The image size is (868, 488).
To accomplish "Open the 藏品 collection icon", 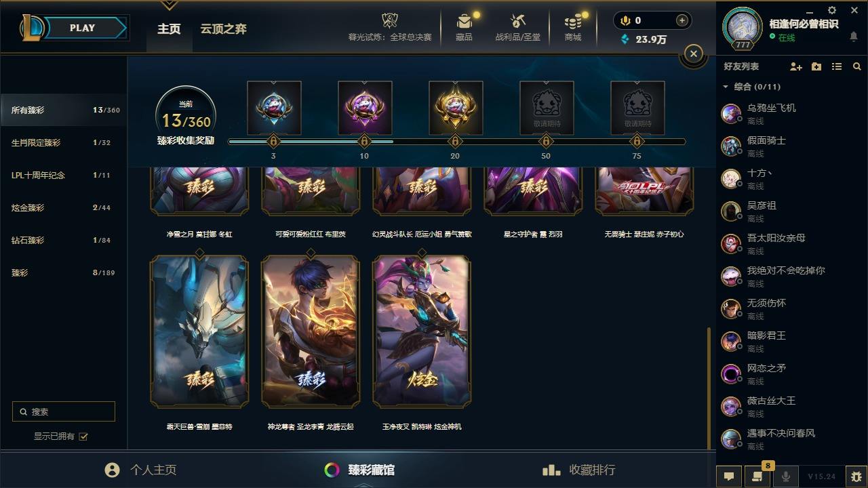I will [x=465, y=22].
